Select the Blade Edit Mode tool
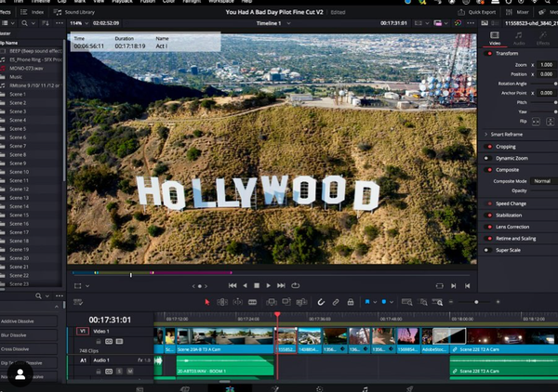The image size is (558, 392). (x=252, y=302)
